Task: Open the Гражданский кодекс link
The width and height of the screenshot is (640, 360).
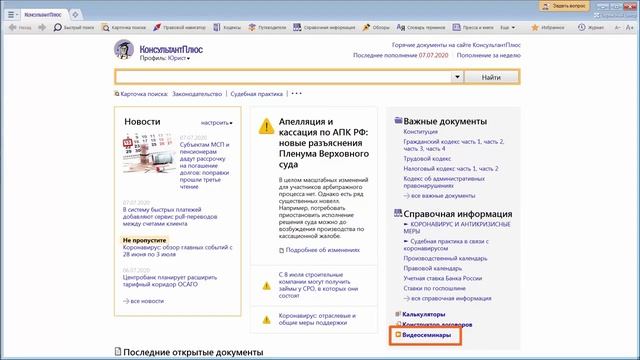Action: 453,145
